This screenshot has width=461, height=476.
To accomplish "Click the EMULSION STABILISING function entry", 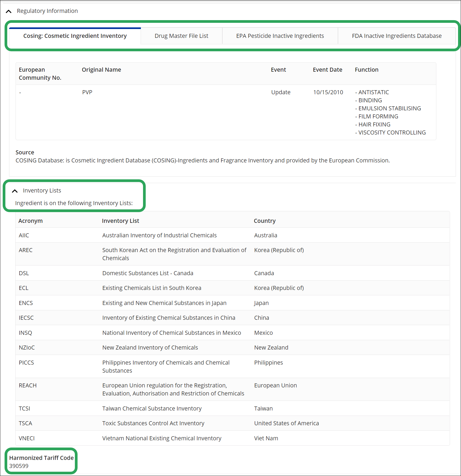I will click(388, 108).
